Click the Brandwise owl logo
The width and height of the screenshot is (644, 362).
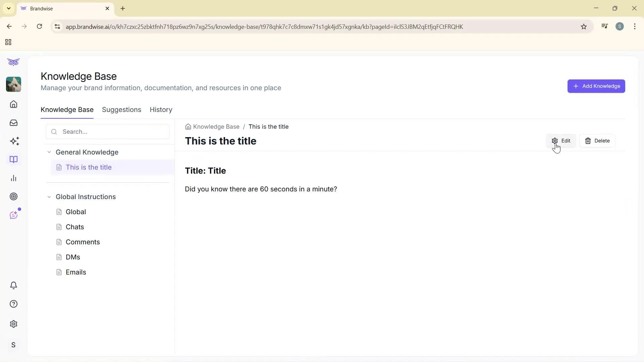pos(13,62)
